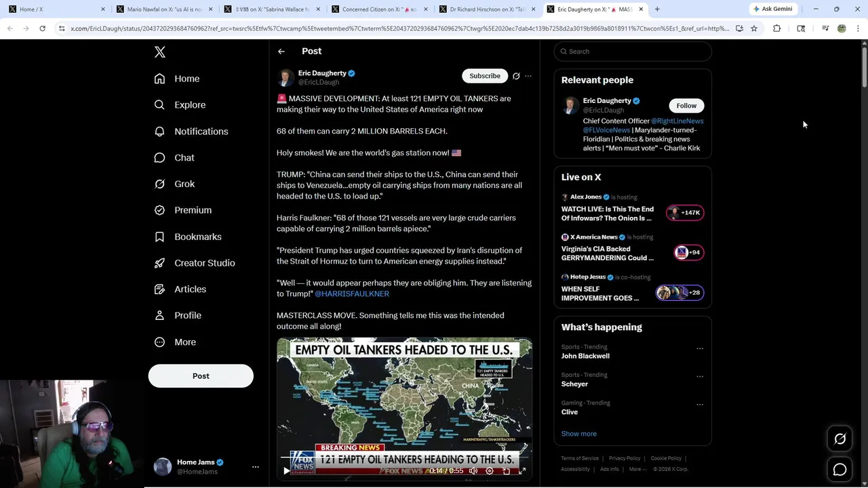Open the John Blackwell trending topic
Screen dimensions: 868x488
point(585,356)
